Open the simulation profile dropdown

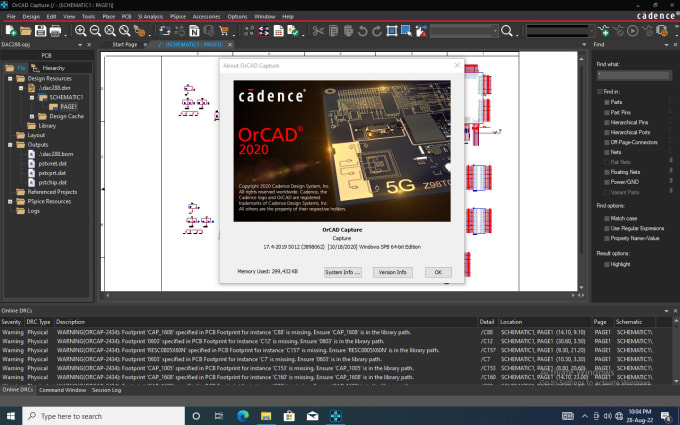(x=591, y=31)
